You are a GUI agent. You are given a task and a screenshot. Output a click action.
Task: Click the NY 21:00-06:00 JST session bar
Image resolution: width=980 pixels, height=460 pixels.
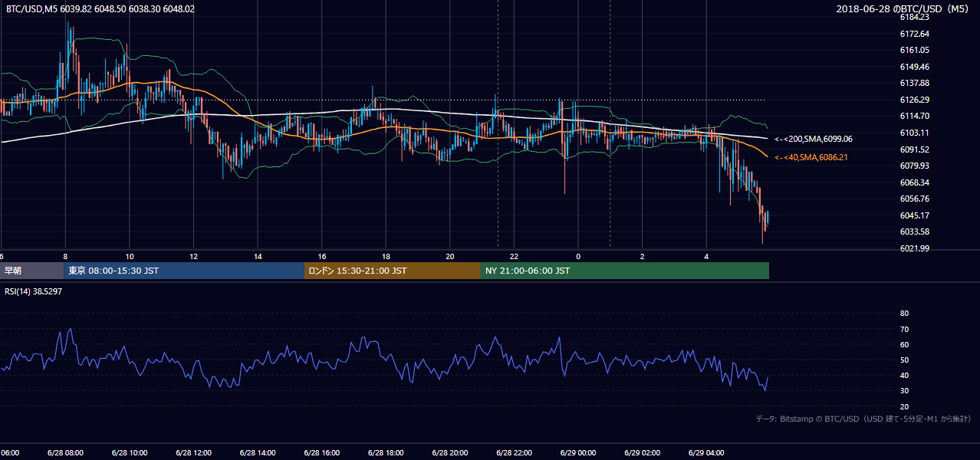624,271
